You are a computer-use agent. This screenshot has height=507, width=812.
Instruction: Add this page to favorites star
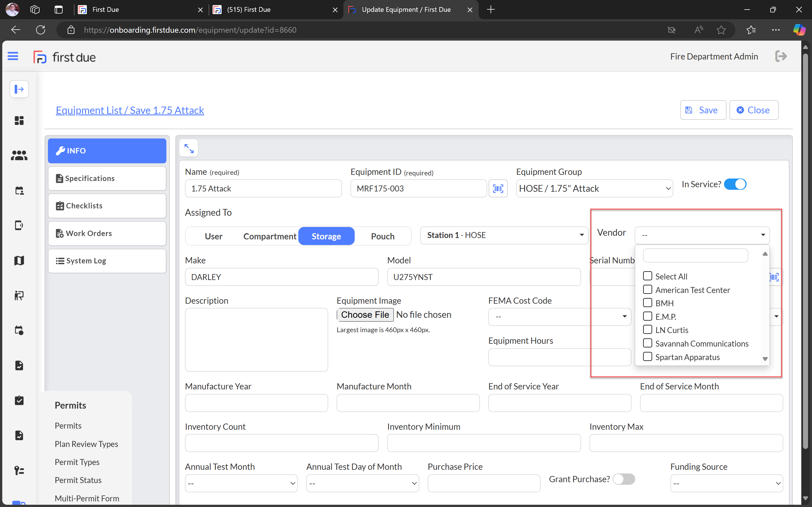(x=721, y=30)
